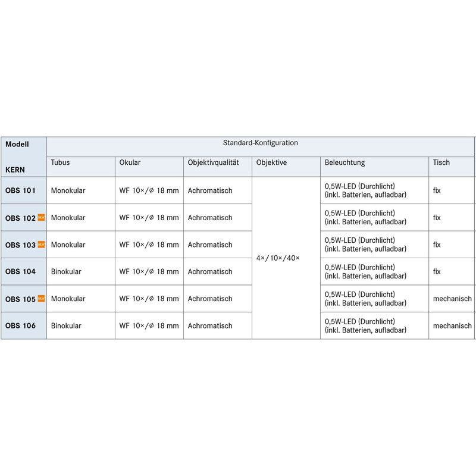Click Binokular in the OBS 104 row
The image size is (476, 476).
[x=66, y=272]
